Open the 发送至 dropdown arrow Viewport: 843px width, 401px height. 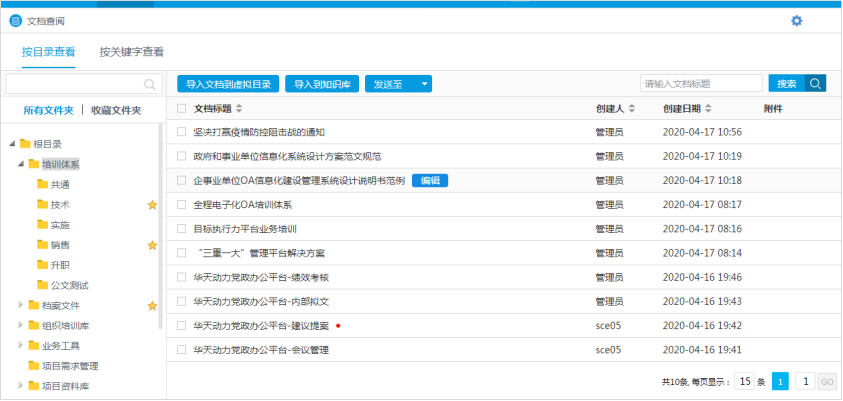coord(425,84)
